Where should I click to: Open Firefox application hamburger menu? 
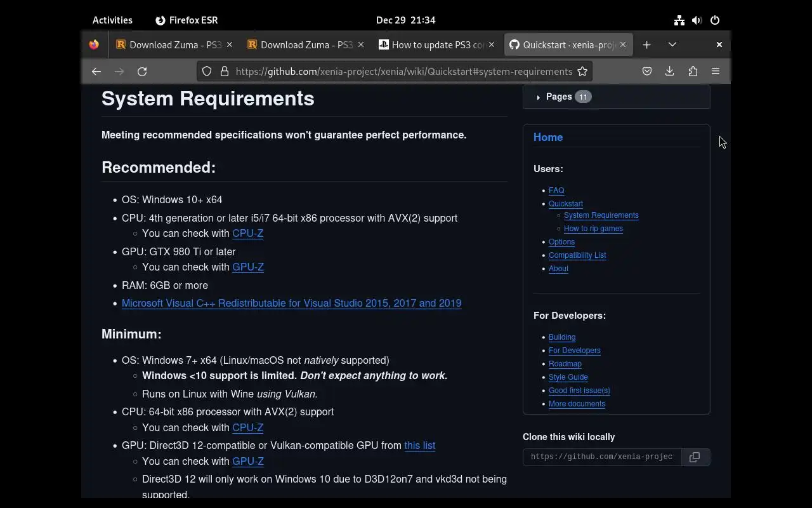pyautogui.click(x=716, y=72)
